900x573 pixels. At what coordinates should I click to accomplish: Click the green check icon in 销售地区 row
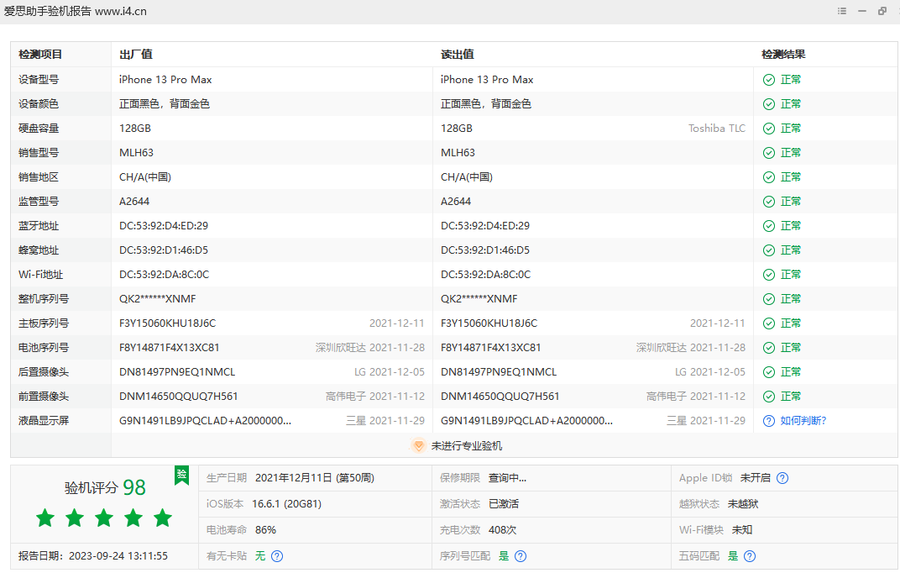tap(769, 177)
